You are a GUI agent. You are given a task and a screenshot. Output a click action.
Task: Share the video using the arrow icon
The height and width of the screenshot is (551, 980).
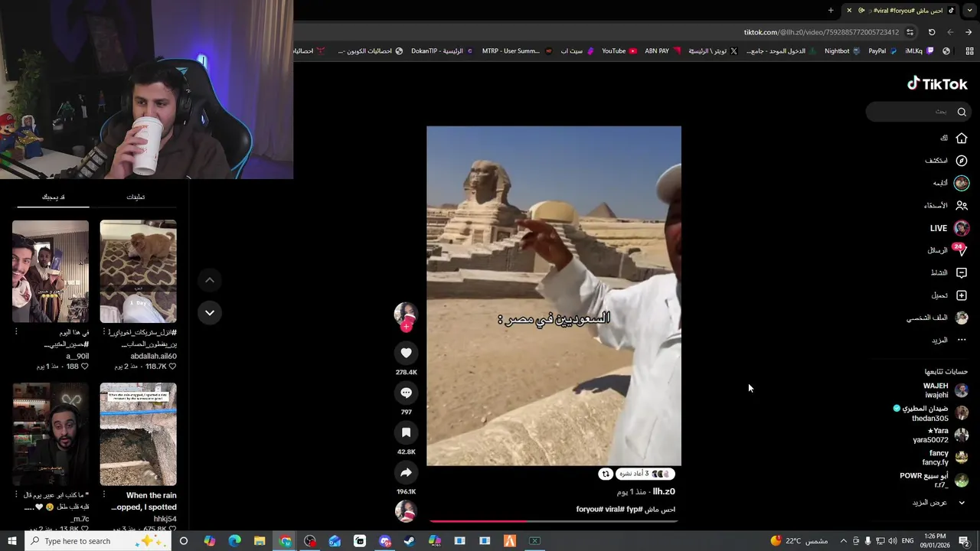tap(406, 472)
